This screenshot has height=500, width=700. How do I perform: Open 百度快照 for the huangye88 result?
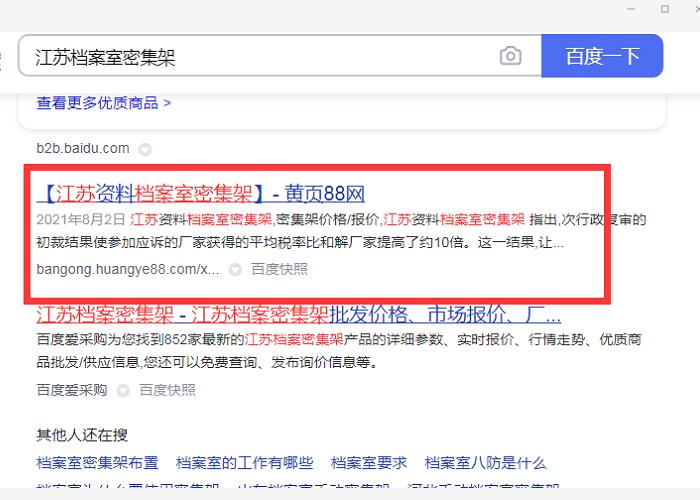tap(279, 269)
